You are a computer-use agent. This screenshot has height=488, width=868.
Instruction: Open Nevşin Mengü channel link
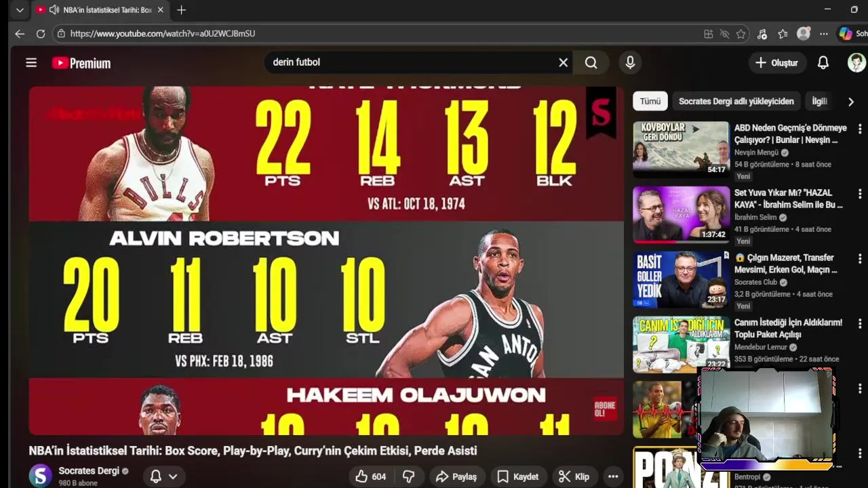coord(757,152)
